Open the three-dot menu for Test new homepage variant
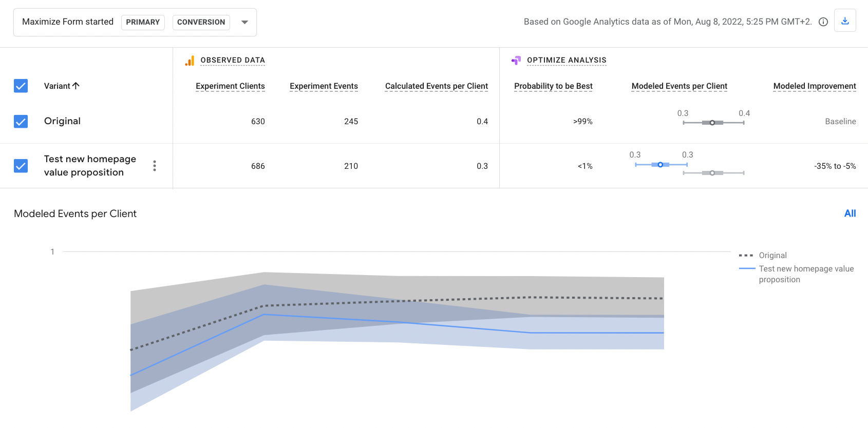 (155, 166)
